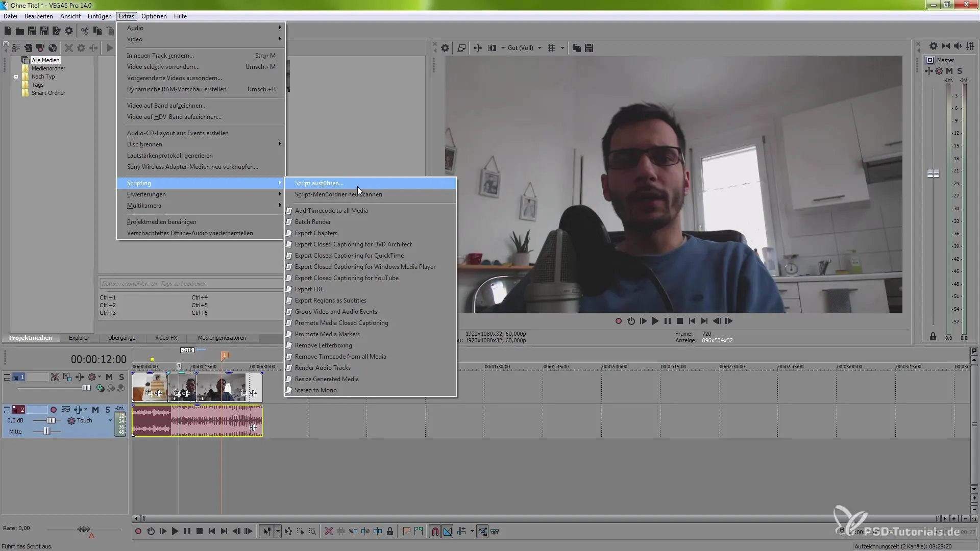The height and width of the screenshot is (551, 980).
Task: Toggle snapping magnet icon
Action: coord(435,532)
